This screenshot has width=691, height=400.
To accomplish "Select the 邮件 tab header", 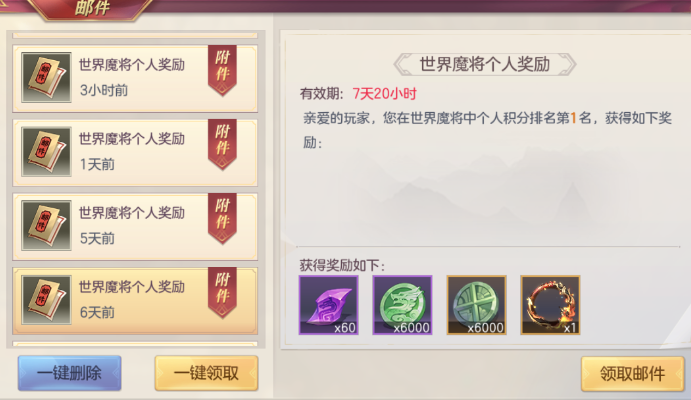I will pos(92,8).
